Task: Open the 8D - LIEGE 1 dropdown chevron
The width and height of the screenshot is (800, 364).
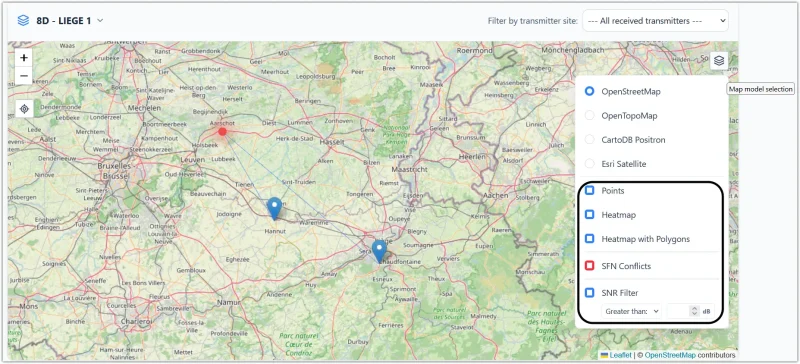Action: [101, 21]
